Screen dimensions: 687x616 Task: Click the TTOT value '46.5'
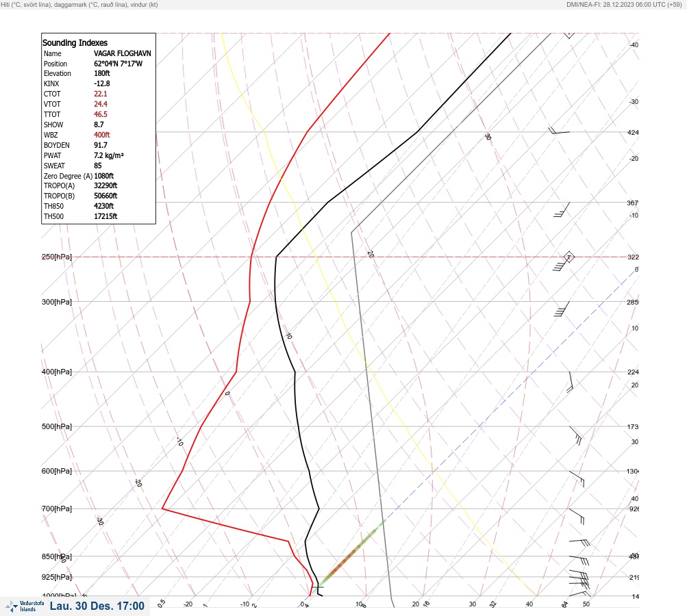pos(100,114)
